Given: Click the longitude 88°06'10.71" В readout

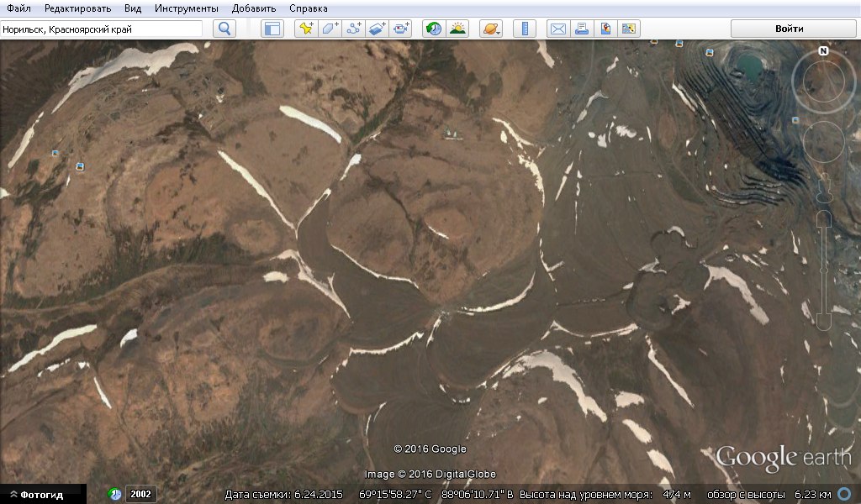Looking at the screenshot, I should (478, 494).
